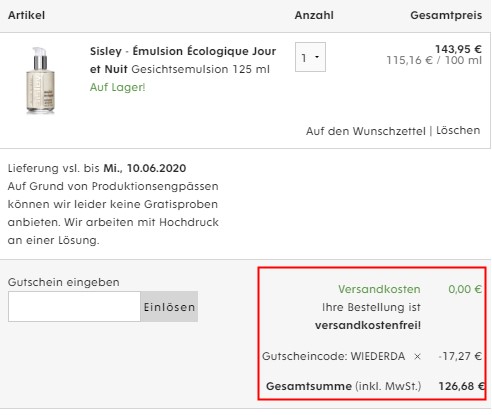Viewport: 492px width, 415px height.
Task: Click the Sisley emulsion bottle thumbnail
Action: [x=40, y=80]
